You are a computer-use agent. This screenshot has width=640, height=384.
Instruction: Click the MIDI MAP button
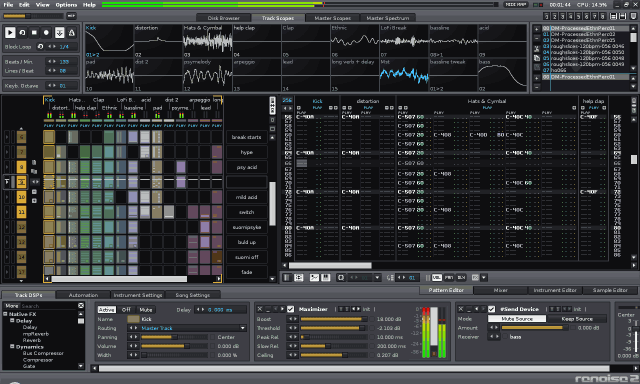(x=516, y=4)
